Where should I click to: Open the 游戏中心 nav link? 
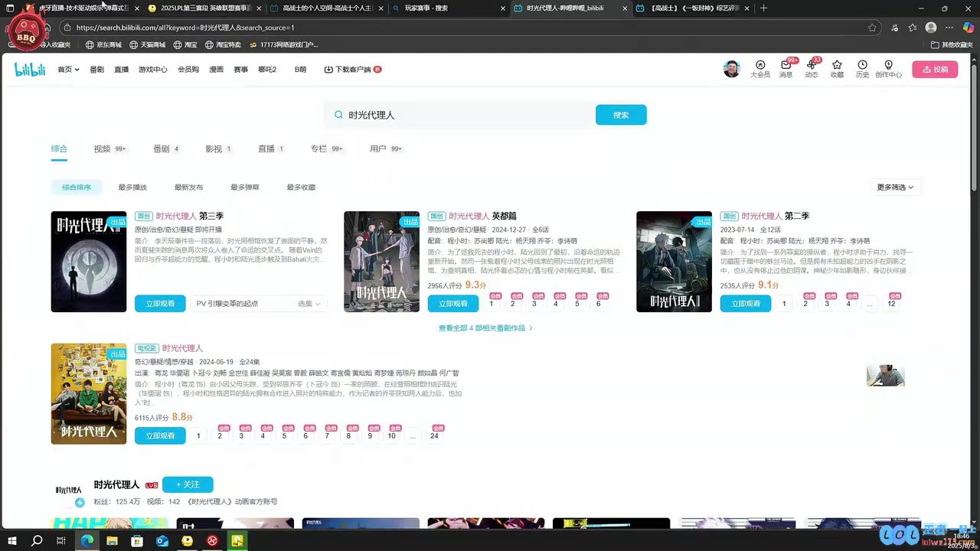coord(153,70)
